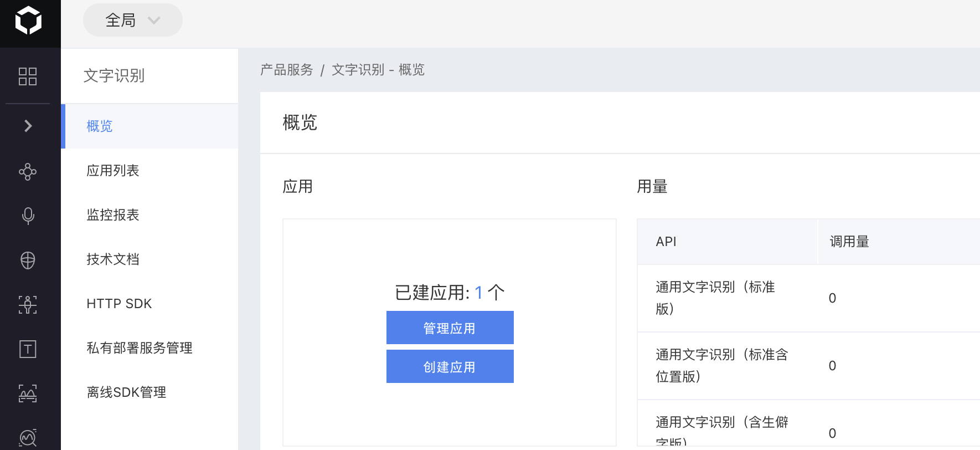Viewport: 980px width, 450px height.
Task: Open the connected-nodes service icon in sidebar
Action: (28, 172)
